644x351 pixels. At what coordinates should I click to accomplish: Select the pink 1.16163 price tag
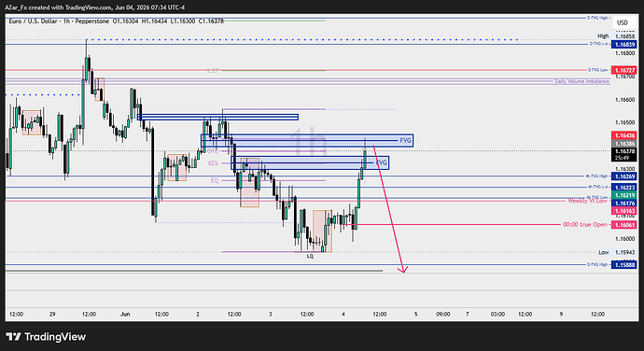pos(623,211)
